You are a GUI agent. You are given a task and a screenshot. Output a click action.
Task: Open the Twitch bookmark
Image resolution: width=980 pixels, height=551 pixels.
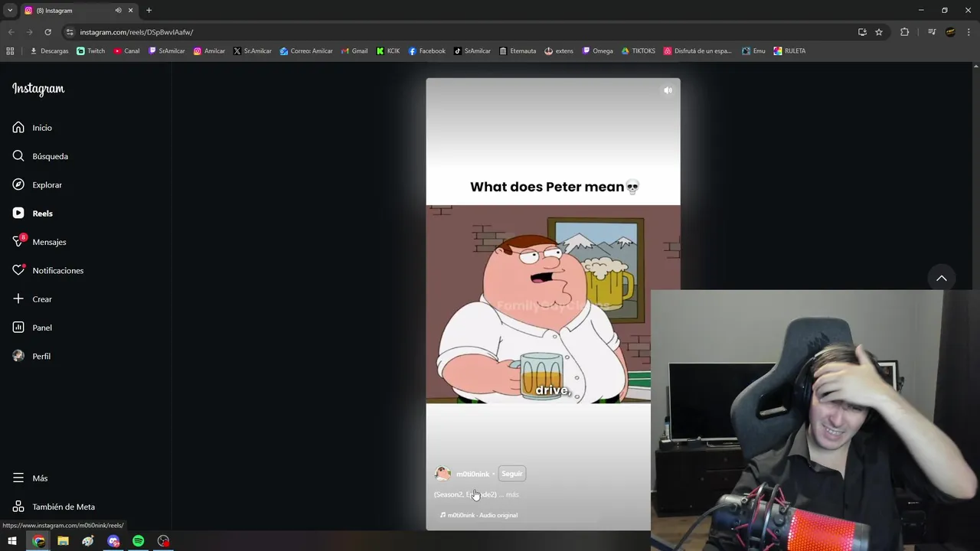click(x=91, y=51)
